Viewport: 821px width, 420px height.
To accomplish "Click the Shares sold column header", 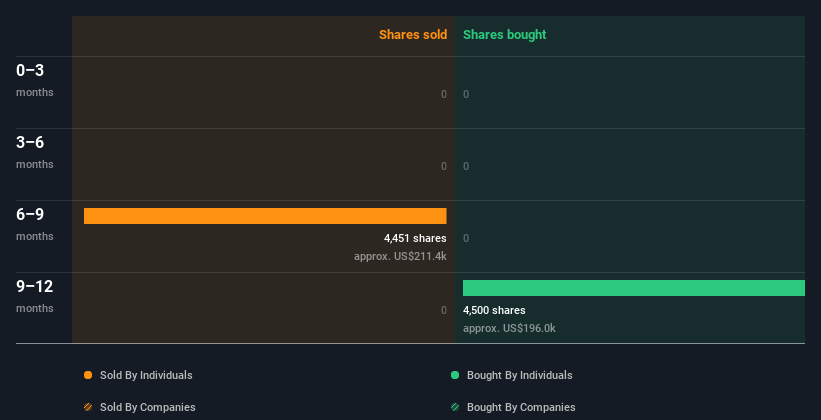I will point(413,35).
